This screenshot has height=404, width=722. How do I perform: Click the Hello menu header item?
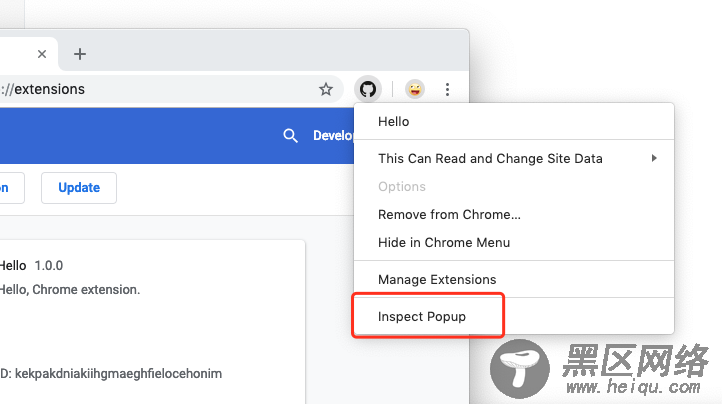(x=393, y=122)
